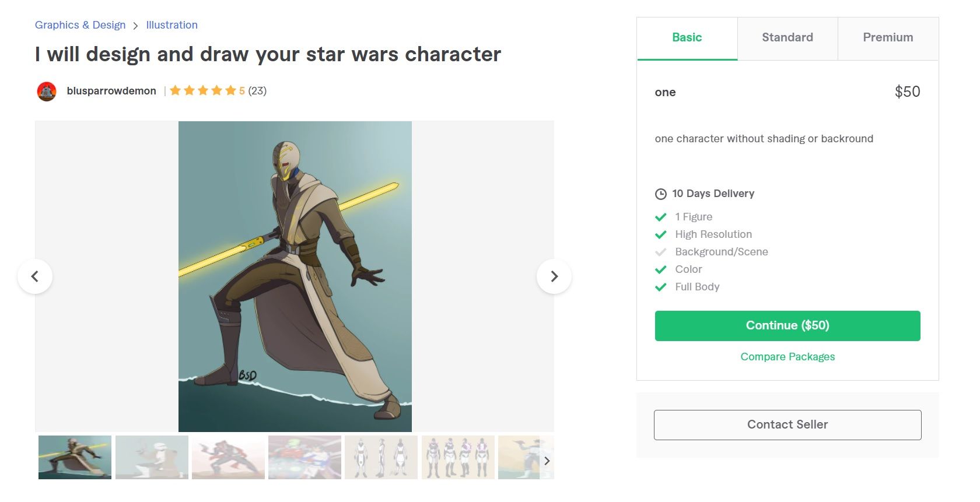Open the Illustration breadcrumb link

[171, 25]
